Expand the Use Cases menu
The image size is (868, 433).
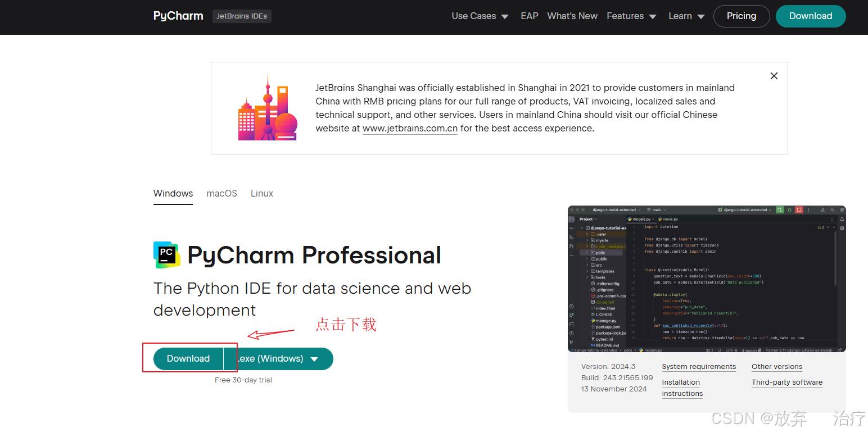click(x=480, y=16)
